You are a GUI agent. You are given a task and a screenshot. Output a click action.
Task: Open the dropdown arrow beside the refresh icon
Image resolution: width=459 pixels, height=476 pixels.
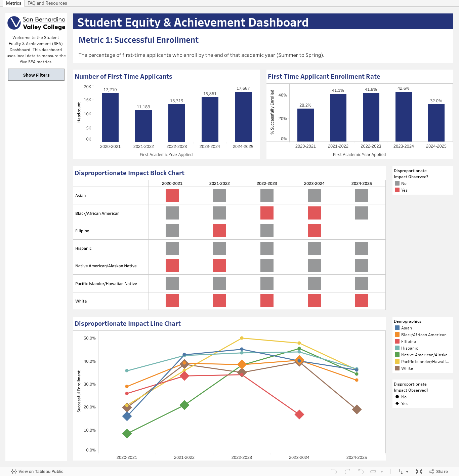click(x=382, y=472)
